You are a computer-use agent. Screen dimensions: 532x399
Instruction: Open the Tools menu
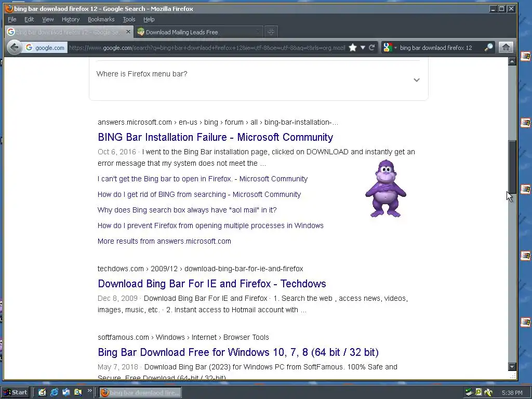tap(129, 19)
